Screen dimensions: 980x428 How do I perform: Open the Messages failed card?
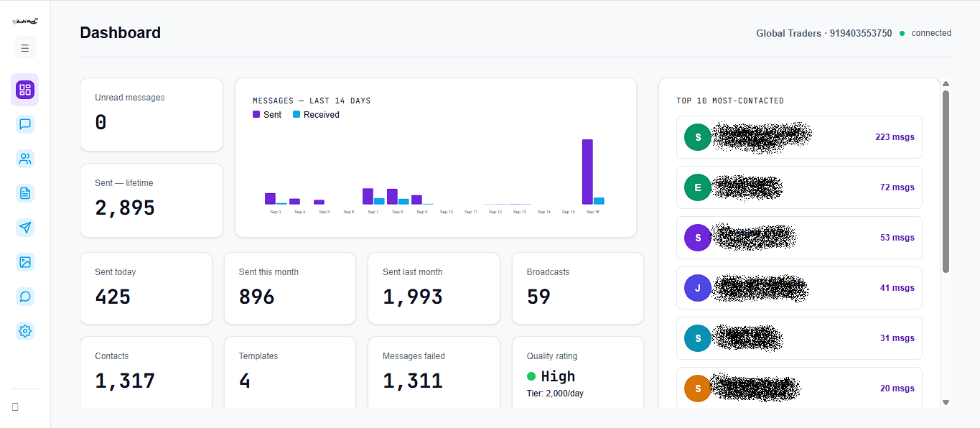[x=434, y=372]
